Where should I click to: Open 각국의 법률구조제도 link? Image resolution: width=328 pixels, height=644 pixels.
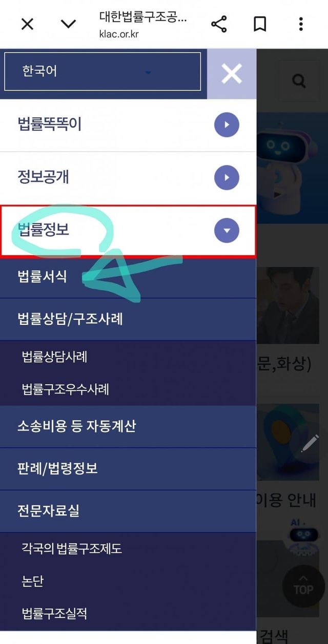(72, 549)
